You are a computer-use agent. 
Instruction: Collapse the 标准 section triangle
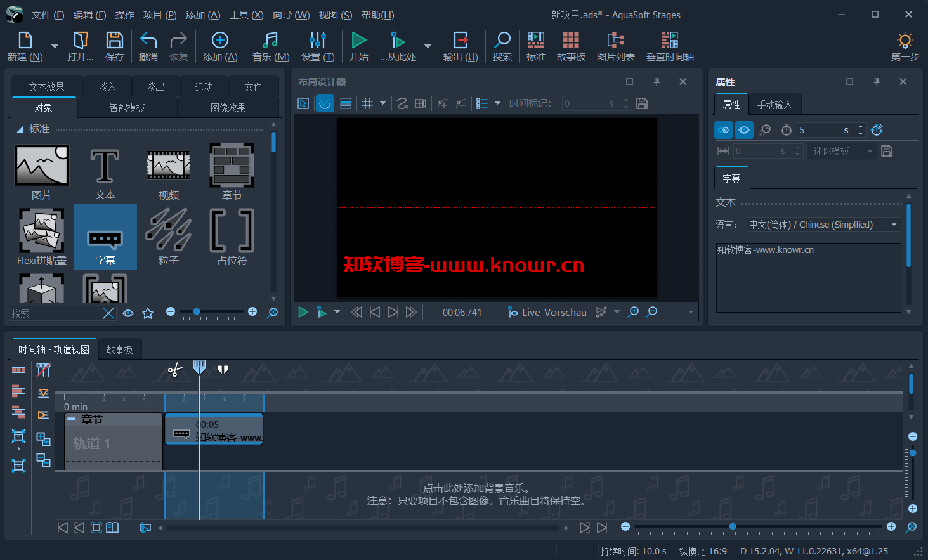coord(20,129)
